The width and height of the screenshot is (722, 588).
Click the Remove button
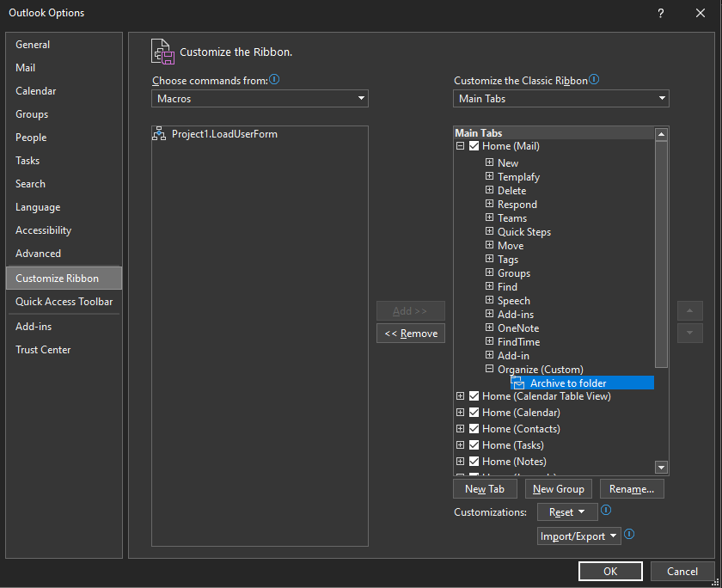[x=411, y=334]
